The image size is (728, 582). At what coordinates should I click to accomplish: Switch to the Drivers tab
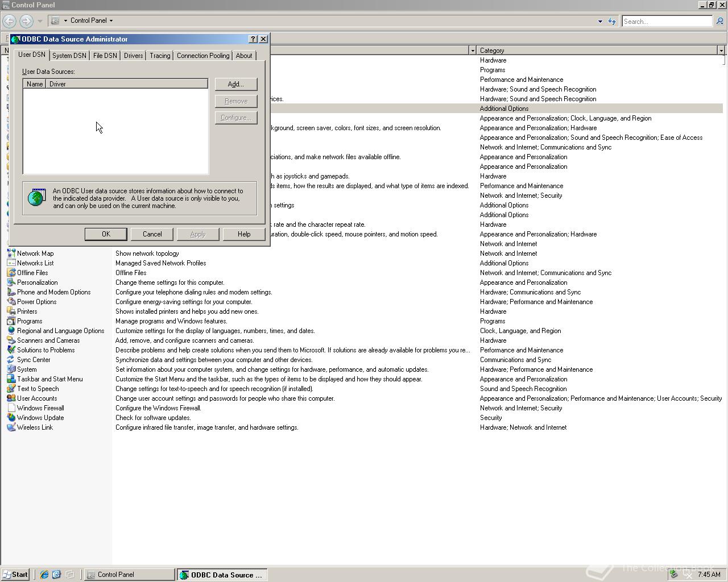coord(134,56)
